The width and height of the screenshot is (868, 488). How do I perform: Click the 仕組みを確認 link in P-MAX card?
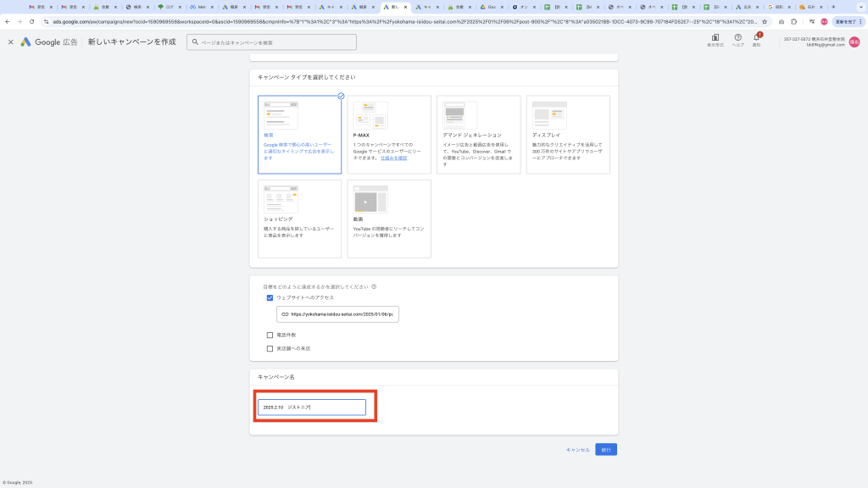(x=393, y=158)
